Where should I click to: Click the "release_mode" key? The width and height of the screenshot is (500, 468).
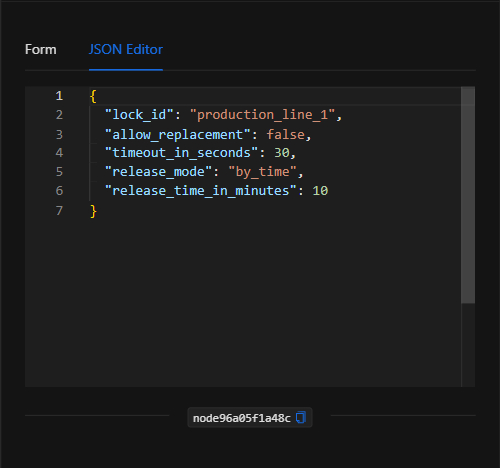click(x=158, y=172)
